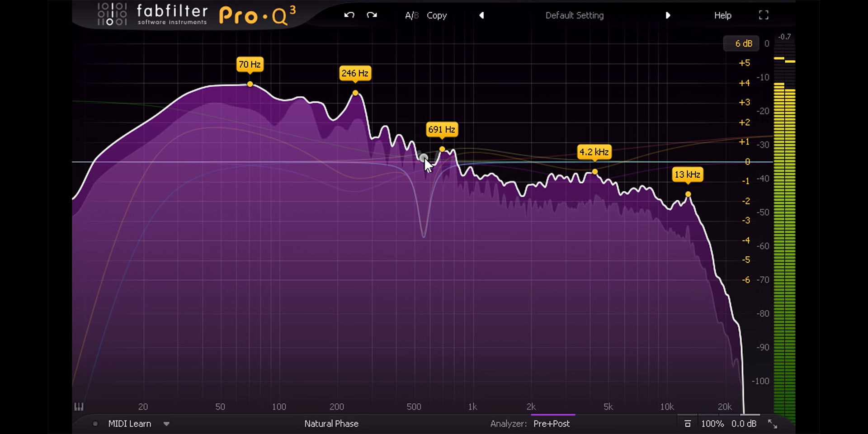Screen dimensions: 868x434
Task: Click the Undo arrow icon
Action: tap(349, 15)
